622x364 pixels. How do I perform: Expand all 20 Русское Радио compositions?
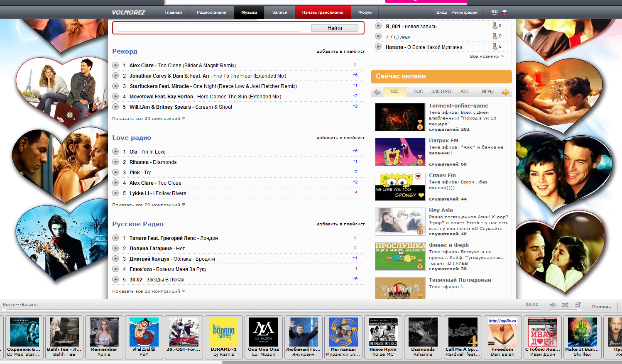149,291
